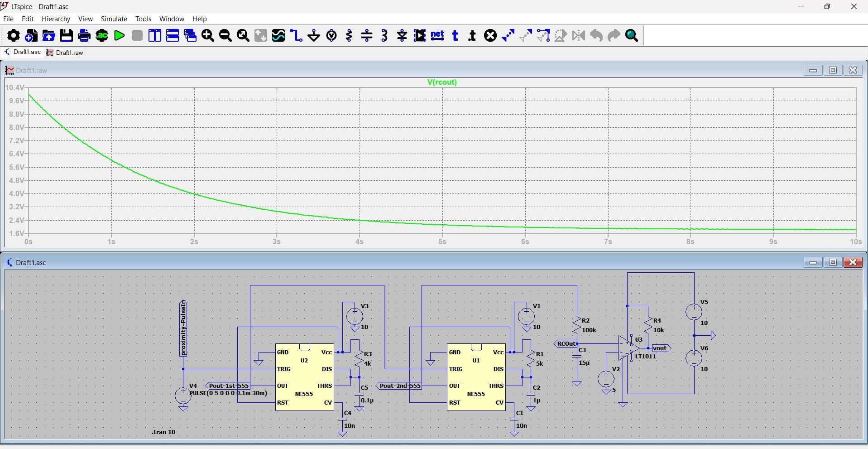
Task: Print using the printer icon
Action: point(84,35)
